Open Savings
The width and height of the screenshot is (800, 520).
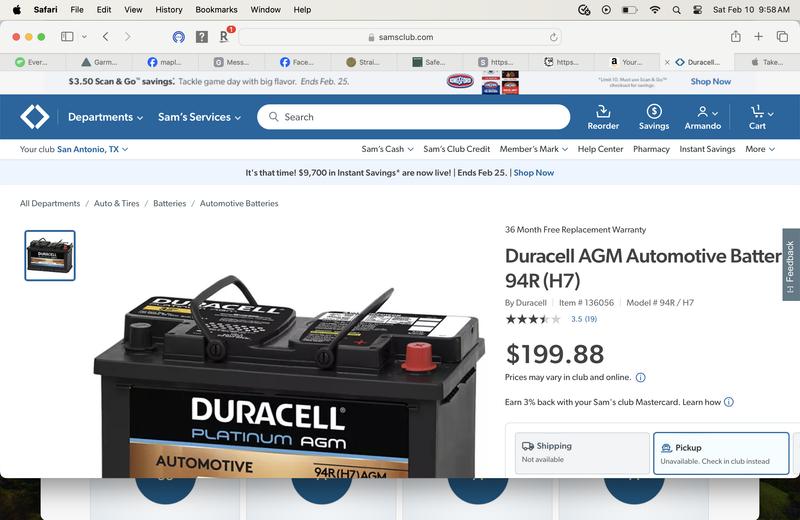[x=654, y=117]
